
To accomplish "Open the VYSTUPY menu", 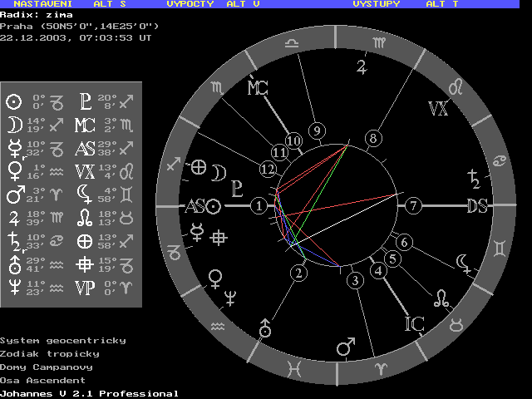I will click(376, 4).
